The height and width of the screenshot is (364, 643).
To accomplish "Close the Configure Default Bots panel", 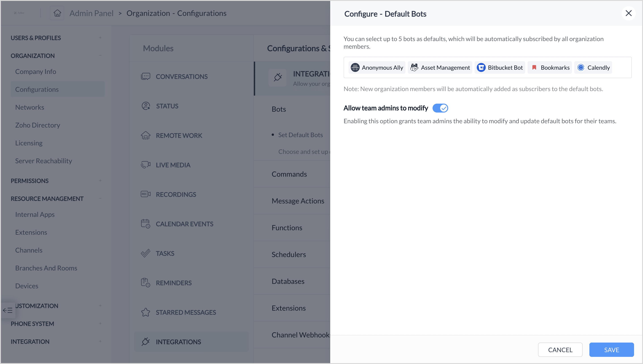I will [628, 13].
